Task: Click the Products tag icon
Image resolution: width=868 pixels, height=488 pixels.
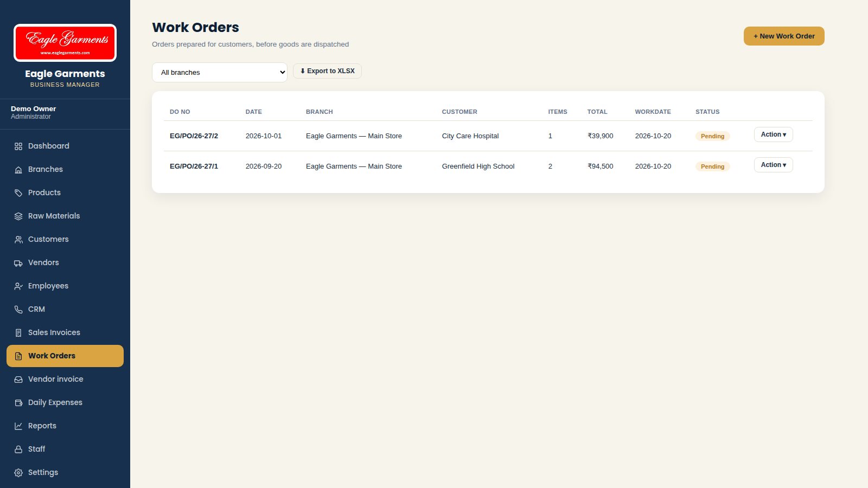Action: click(x=18, y=193)
